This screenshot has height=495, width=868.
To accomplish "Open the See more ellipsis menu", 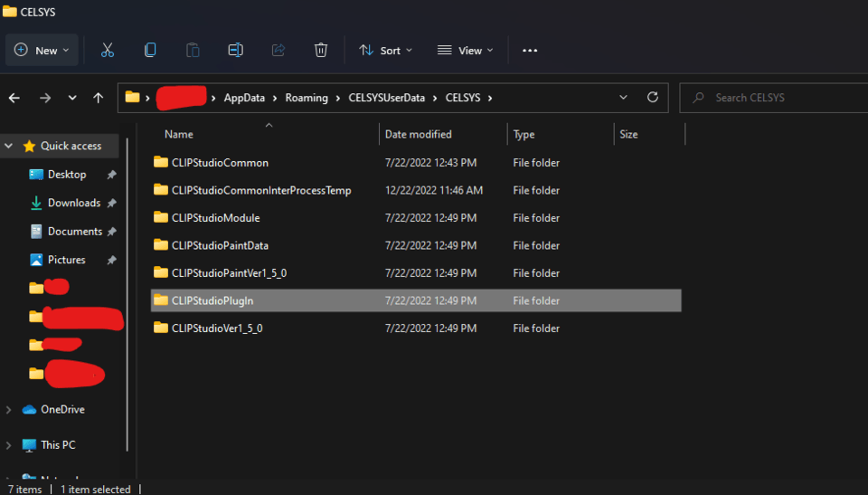I will [x=530, y=51].
